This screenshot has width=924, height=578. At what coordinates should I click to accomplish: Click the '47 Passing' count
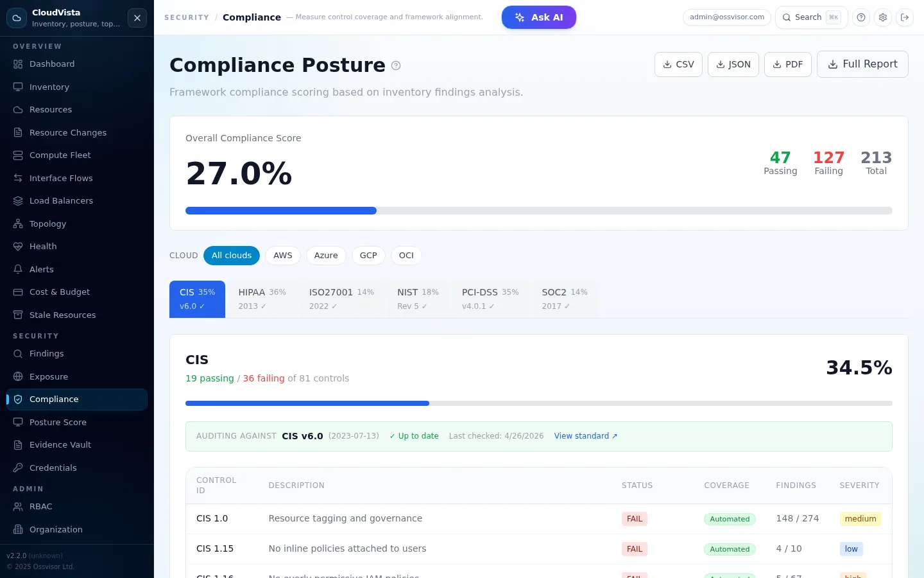click(x=780, y=163)
